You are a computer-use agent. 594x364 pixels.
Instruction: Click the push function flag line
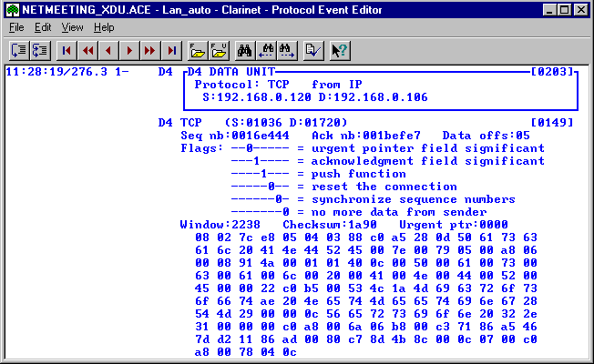pos(319,174)
